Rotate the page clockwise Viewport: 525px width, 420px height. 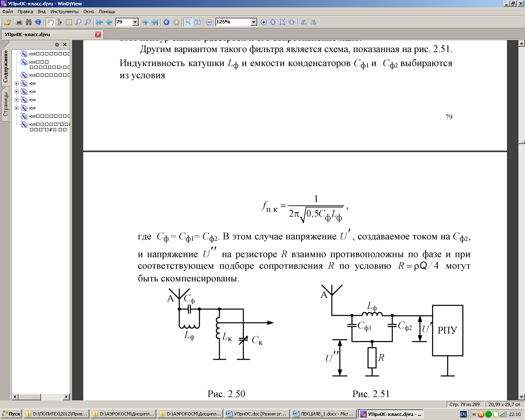pos(313,22)
